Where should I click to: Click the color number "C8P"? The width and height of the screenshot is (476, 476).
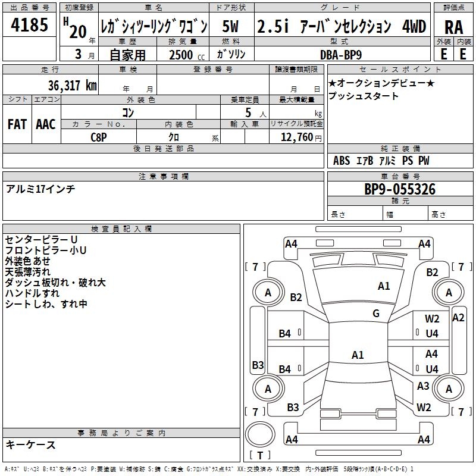coord(99,137)
